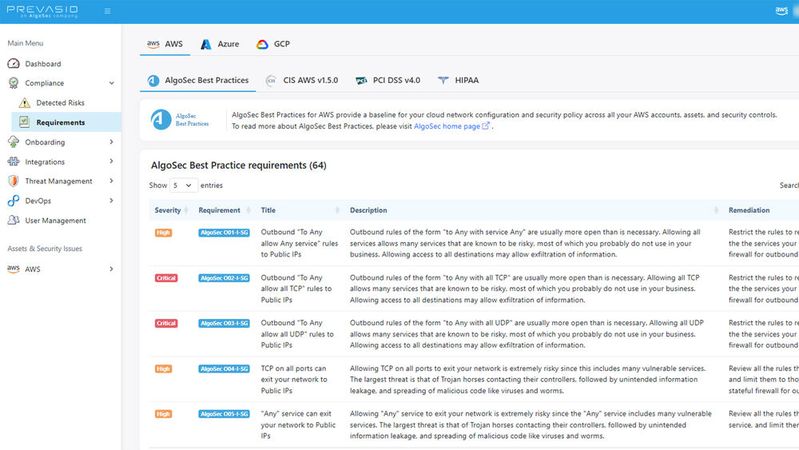Sort by Severity column
This screenshot has width=799, height=450.
pos(171,210)
